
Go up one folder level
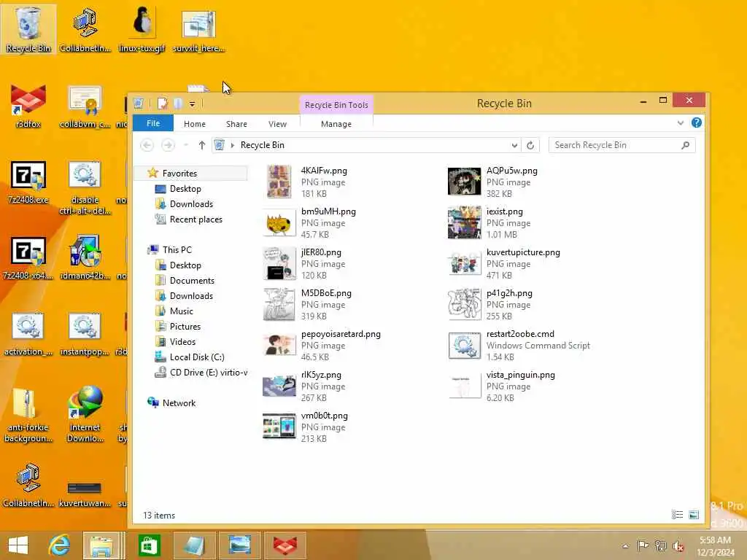pos(202,145)
